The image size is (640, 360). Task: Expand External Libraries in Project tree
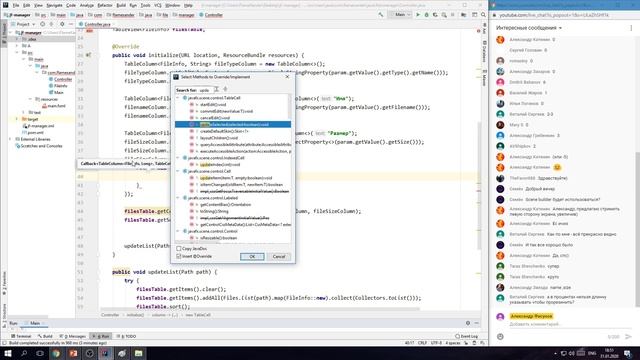pyautogui.click(x=11, y=139)
